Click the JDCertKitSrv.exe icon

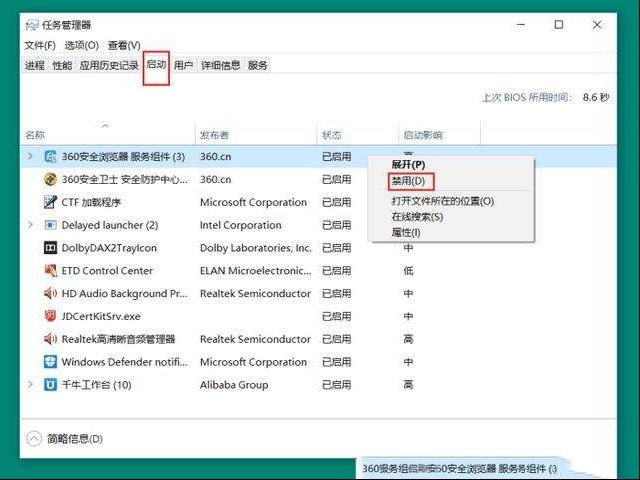pos(50,316)
